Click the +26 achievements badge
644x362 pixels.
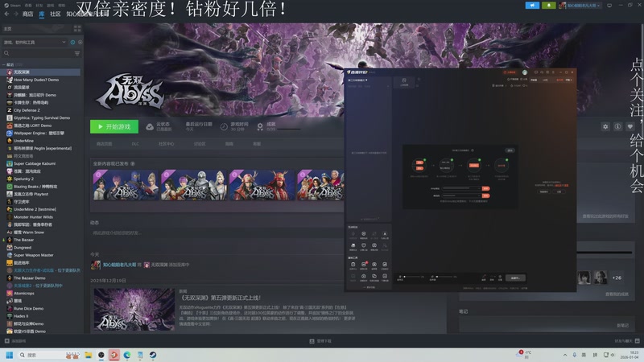(x=617, y=278)
